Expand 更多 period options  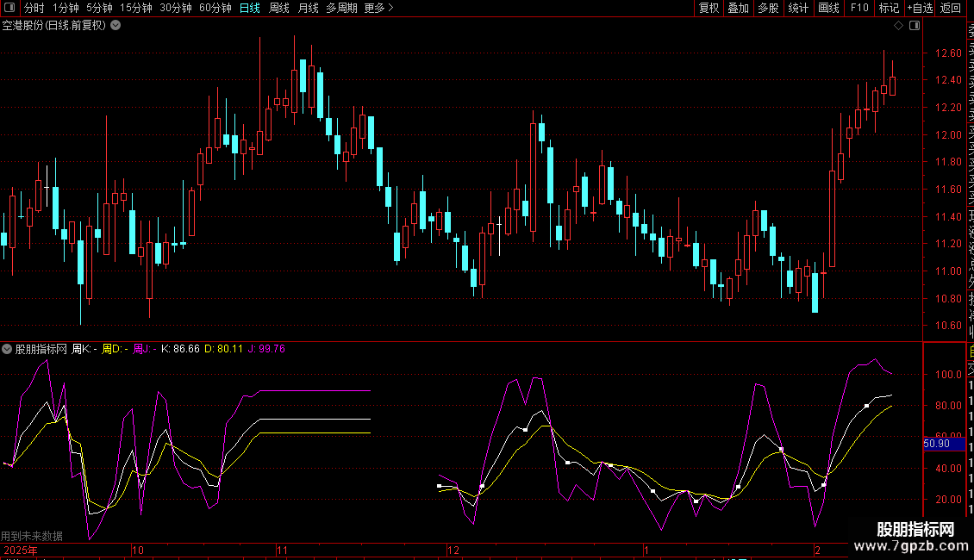click(x=378, y=8)
